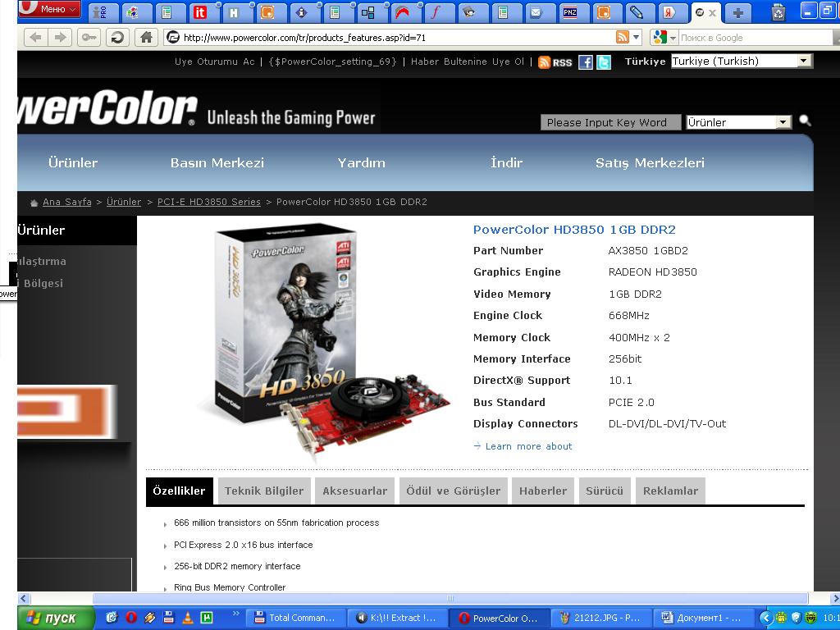
Task: Click the Ürünler breadcrumb link
Action: (124, 202)
